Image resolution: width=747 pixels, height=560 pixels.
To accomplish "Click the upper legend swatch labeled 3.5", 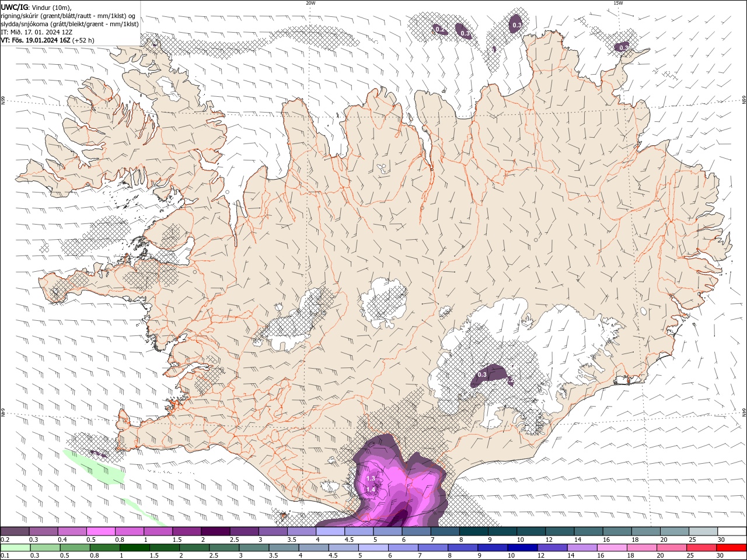I will [301, 531].
